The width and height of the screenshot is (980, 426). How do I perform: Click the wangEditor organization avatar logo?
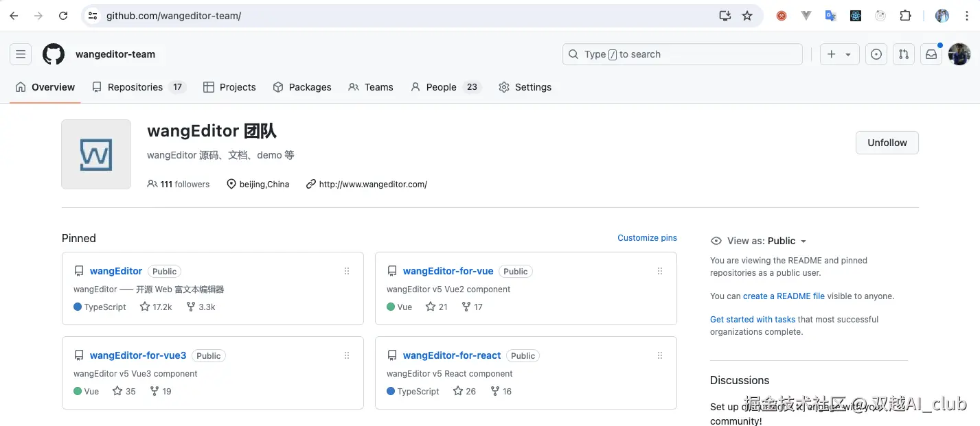click(x=96, y=154)
